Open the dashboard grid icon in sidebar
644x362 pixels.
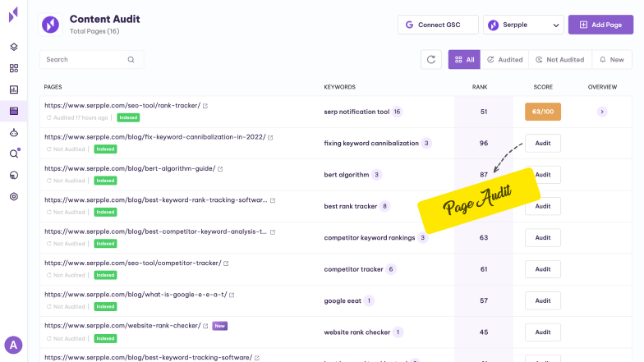coord(13,68)
